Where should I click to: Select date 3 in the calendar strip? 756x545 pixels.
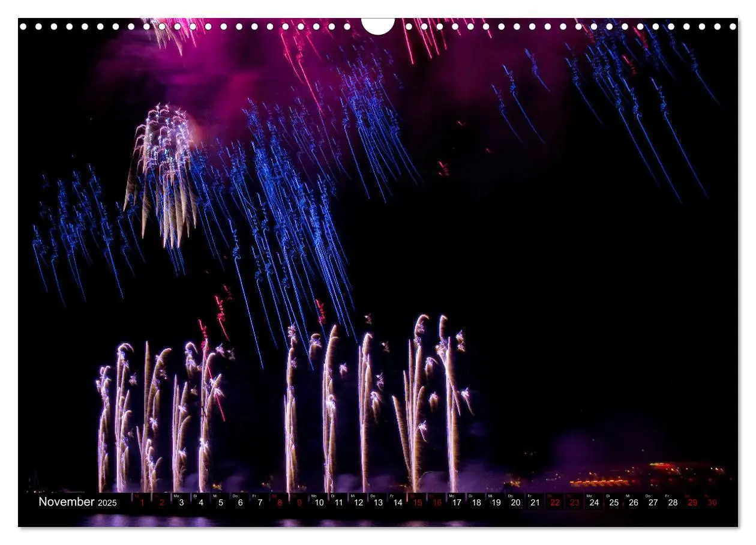click(x=182, y=502)
